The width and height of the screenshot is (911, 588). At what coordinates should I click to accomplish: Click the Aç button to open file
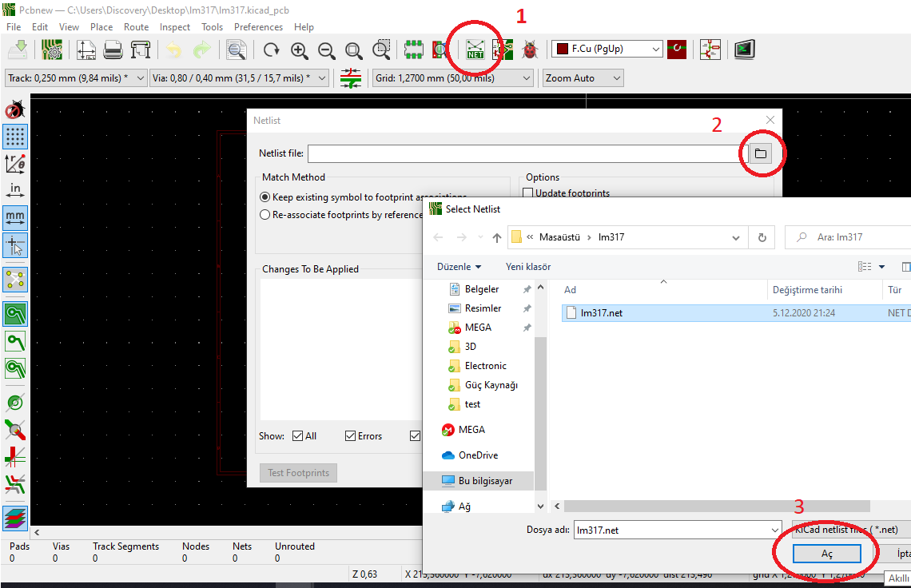click(x=826, y=554)
